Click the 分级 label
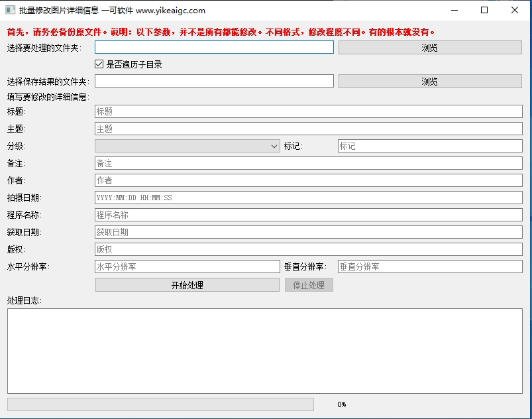This screenshot has width=532, height=419. (17, 146)
